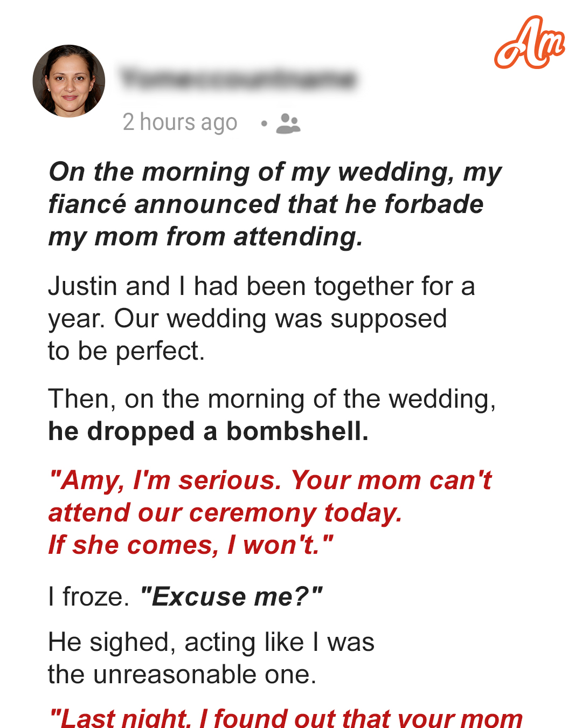
Task: Click the friends audience icon
Action: [x=288, y=123]
